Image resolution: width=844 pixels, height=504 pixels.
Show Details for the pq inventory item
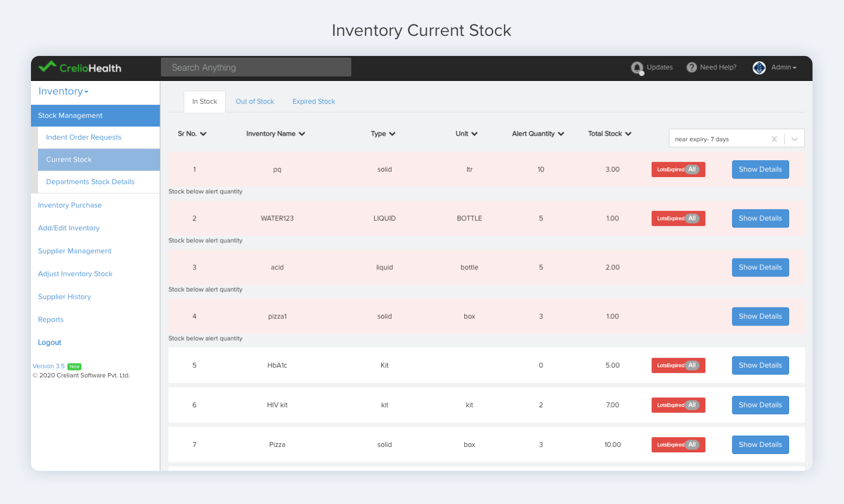point(760,169)
